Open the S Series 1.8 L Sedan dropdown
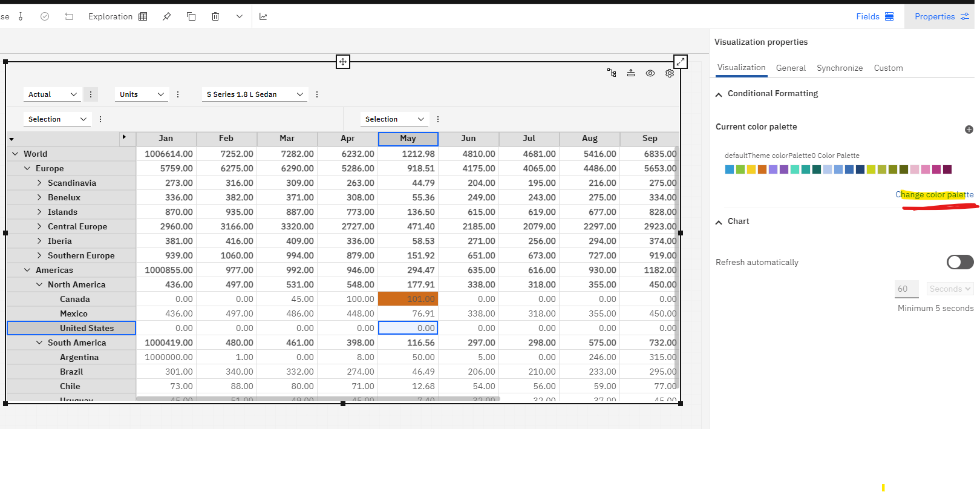The width and height of the screenshot is (980, 492). click(x=255, y=94)
